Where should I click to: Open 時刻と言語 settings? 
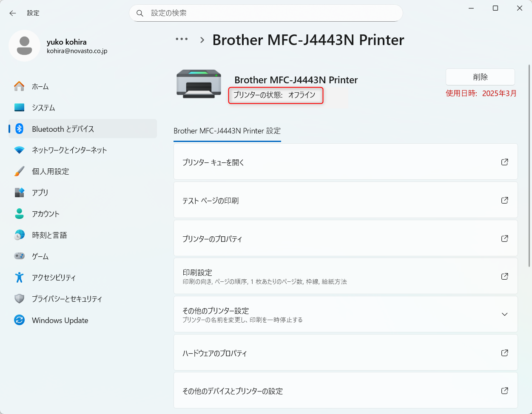click(83, 235)
